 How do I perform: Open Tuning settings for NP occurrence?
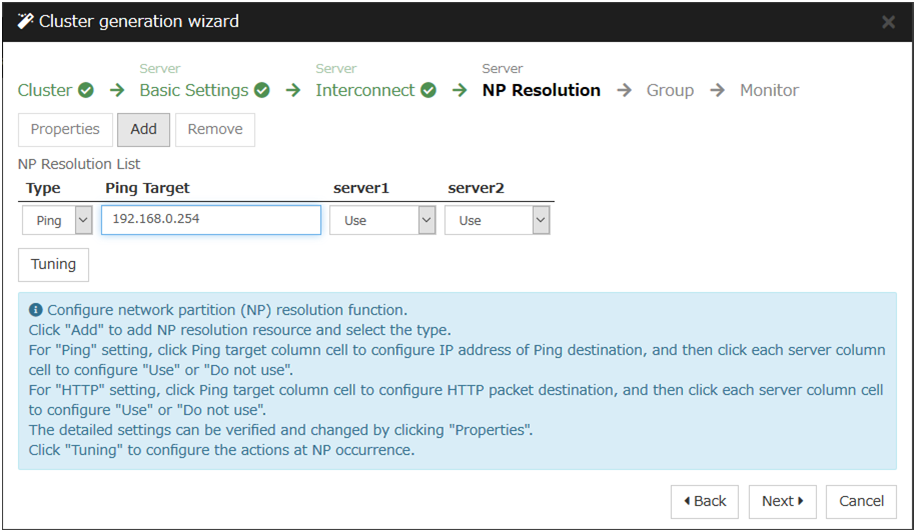point(53,265)
